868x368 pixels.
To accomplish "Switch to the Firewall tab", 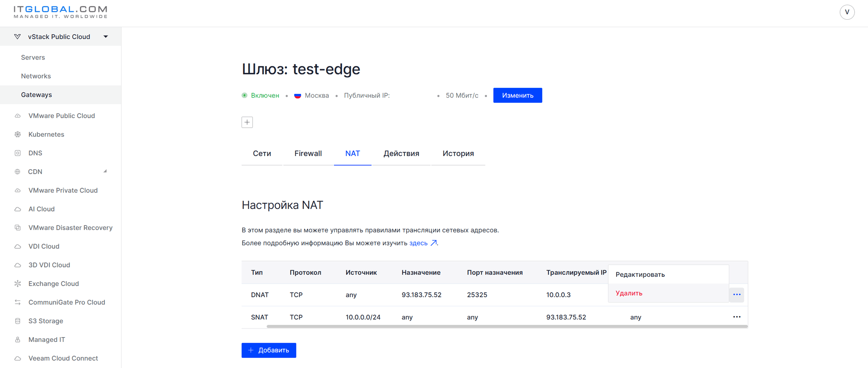I will coord(308,153).
